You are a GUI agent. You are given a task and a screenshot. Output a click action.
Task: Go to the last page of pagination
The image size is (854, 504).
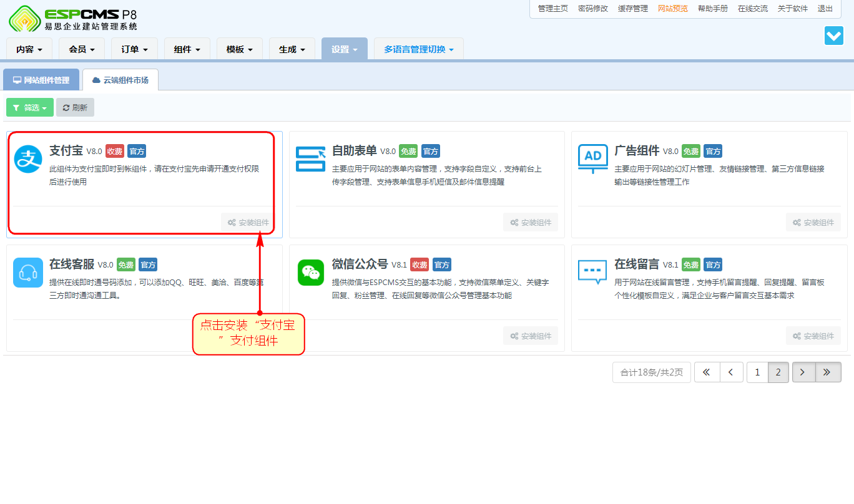(x=828, y=372)
